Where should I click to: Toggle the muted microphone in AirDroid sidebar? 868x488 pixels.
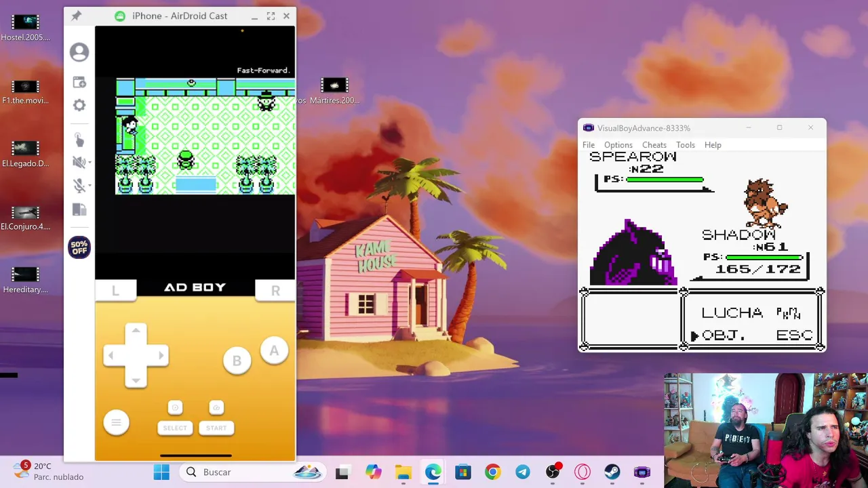click(78, 186)
